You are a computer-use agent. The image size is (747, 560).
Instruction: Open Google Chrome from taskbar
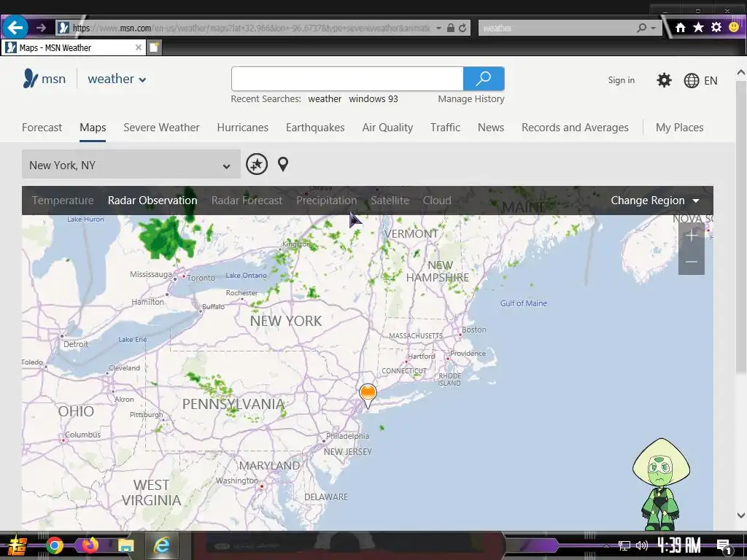[x=54, y=545]
